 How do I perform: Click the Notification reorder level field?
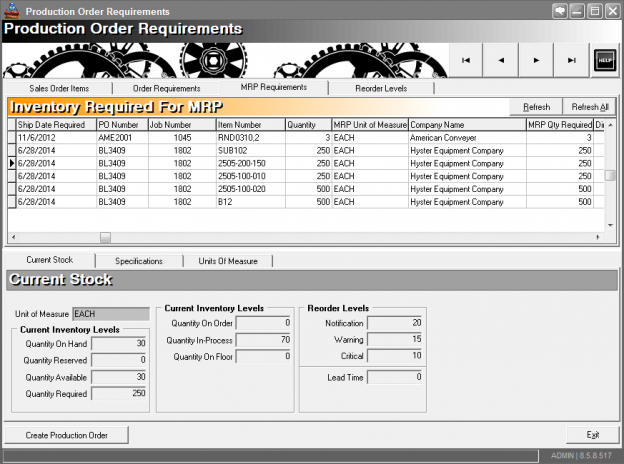pos(394,323)
